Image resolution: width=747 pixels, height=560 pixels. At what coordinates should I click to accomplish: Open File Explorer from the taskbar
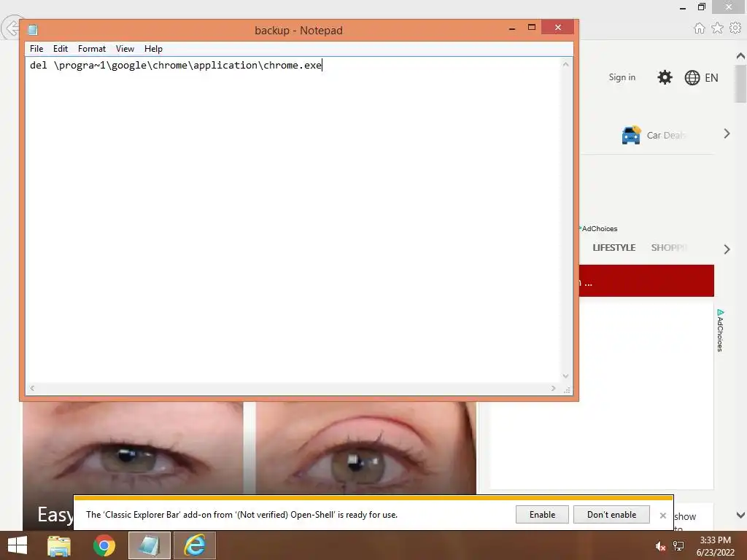(x=59, y=545)
